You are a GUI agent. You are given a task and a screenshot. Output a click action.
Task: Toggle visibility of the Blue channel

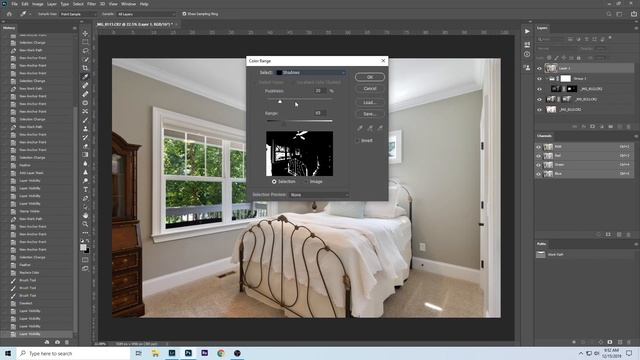click(538, 174)
